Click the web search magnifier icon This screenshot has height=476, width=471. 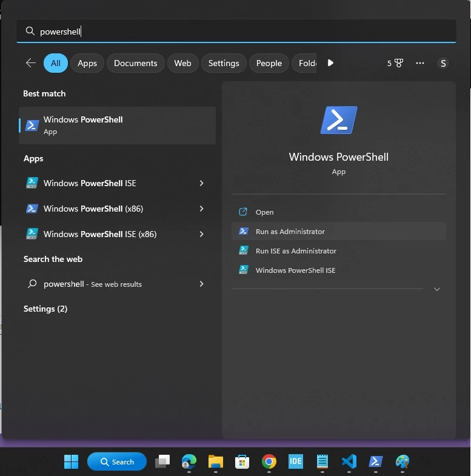pyautogui.click(x=32, y=284)
